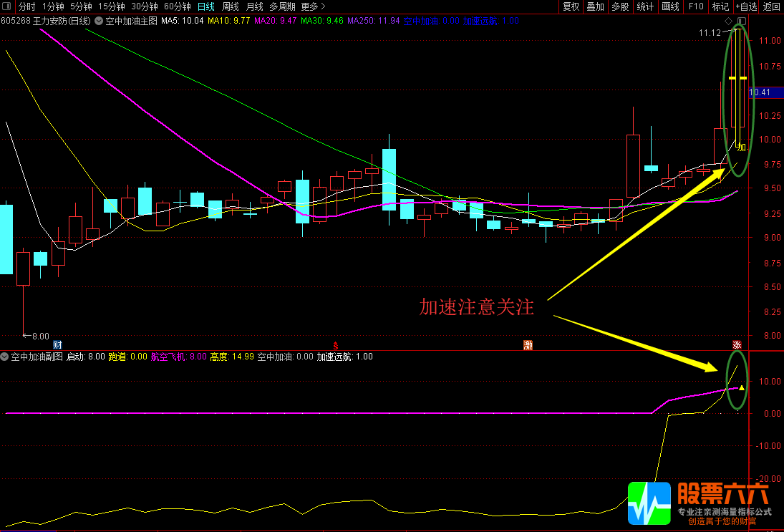
Task: Click the 画线 drawing tool button
Action: click(x=670, y=6)
